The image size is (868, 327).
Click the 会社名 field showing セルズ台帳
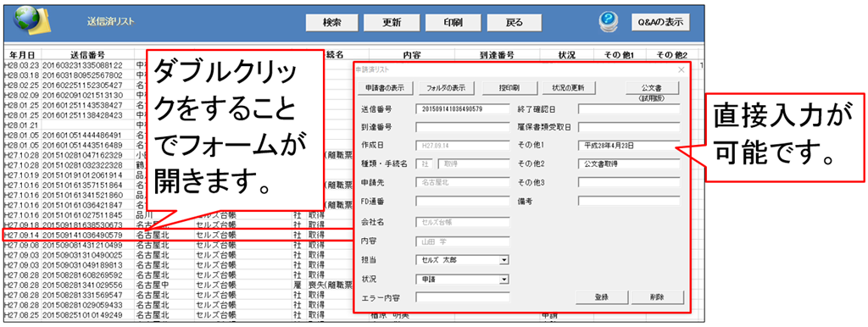tap(462, 223)
